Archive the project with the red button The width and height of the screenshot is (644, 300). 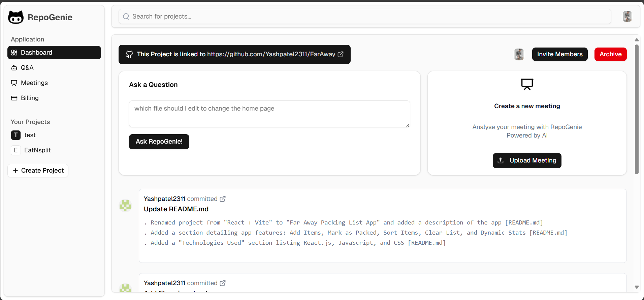coord(610,54)
